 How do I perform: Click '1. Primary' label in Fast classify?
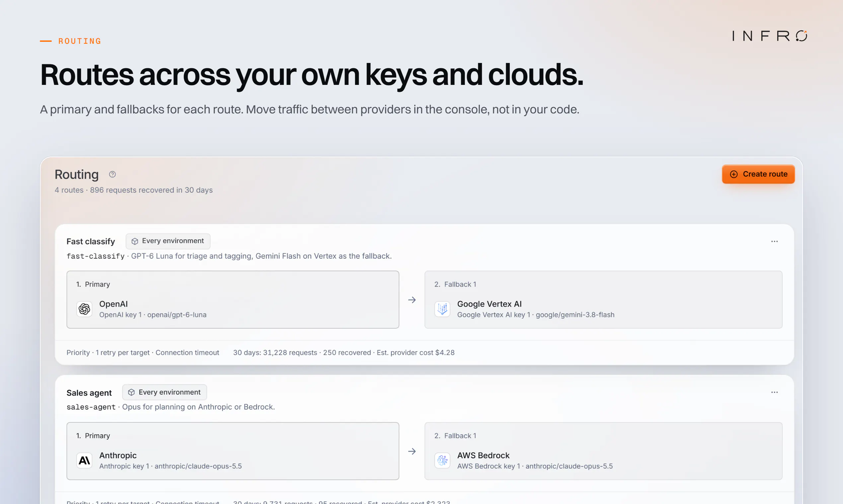tap(93, 284)
